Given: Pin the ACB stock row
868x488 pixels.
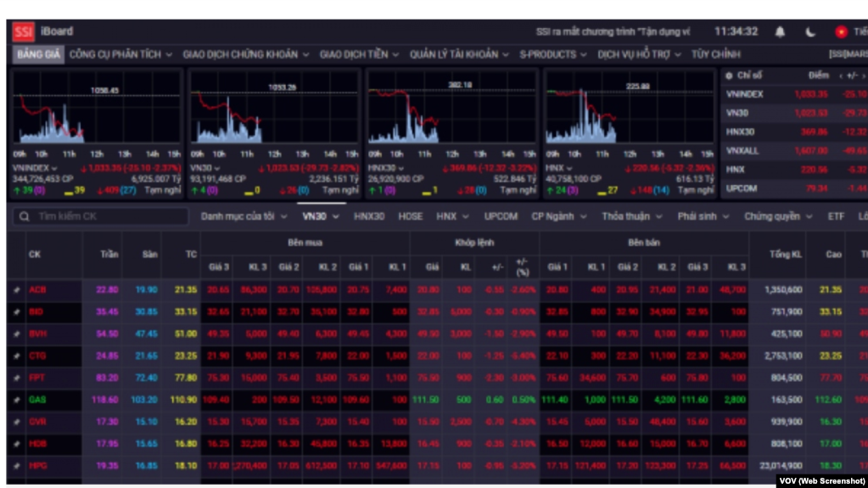Looking at the screenshot, I should pyautogui.click(x=17, y=289).
